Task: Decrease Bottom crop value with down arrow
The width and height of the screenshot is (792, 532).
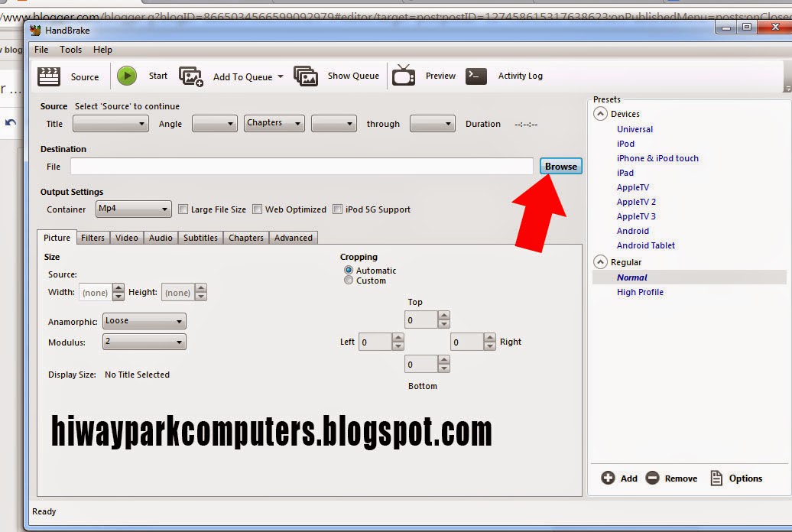Action: [444, 368]
